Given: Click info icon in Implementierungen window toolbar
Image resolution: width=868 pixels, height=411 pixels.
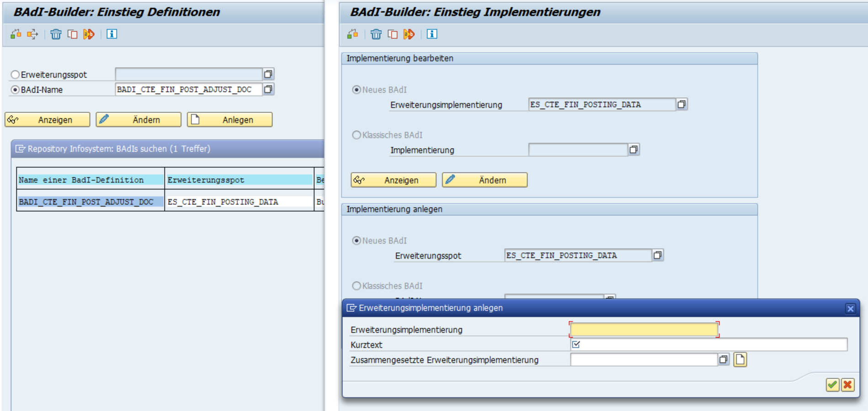Looking at the screenshot, I should tap(432, 34).
